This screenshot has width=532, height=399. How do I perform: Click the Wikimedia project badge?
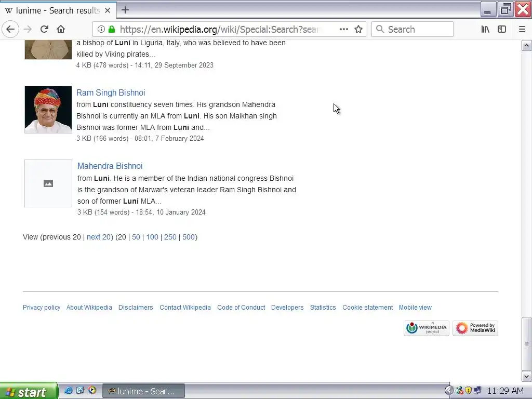click(x=427, y=328)
